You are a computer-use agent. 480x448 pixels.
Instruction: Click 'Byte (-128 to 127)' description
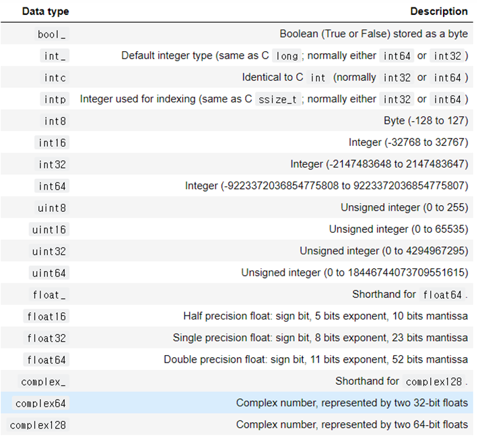pyautogui.click(x=426, y=121)
